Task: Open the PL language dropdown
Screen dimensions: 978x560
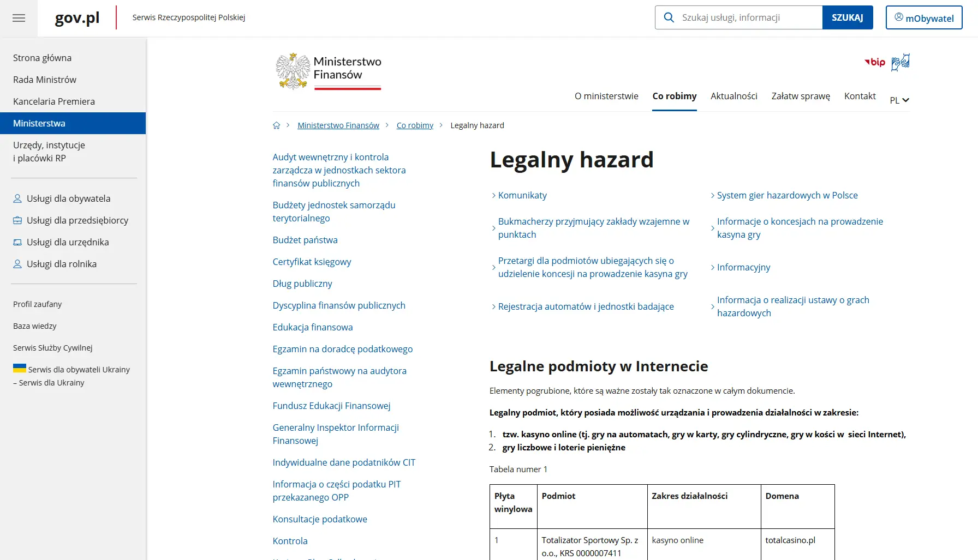Action: (x=899, y=100)
